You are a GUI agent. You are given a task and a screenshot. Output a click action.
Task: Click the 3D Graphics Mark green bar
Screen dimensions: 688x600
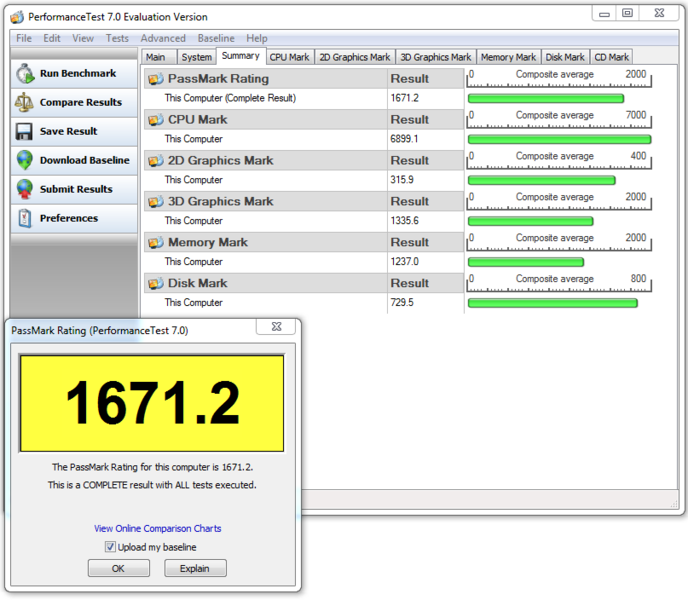tap(530, 221)
